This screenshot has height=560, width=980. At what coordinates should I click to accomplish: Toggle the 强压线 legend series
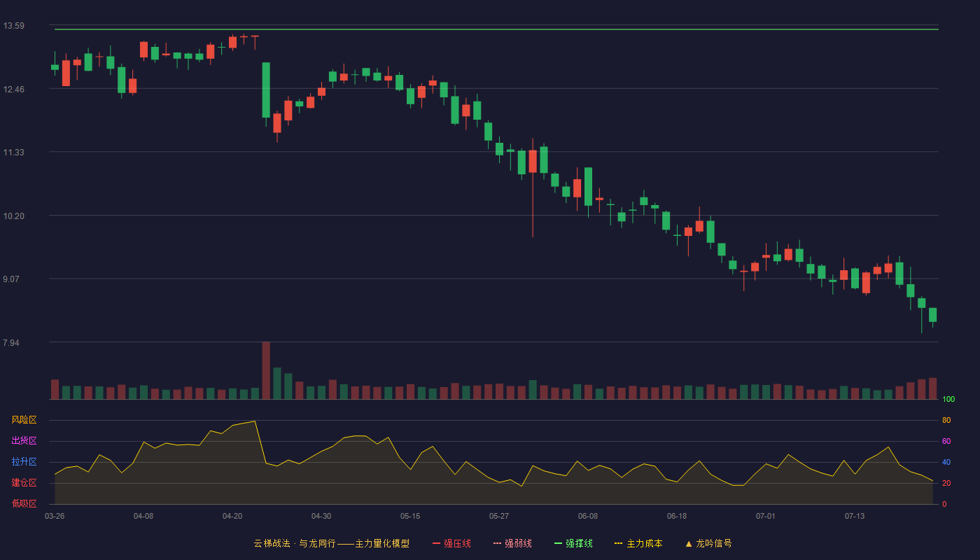tap(452, 543)
